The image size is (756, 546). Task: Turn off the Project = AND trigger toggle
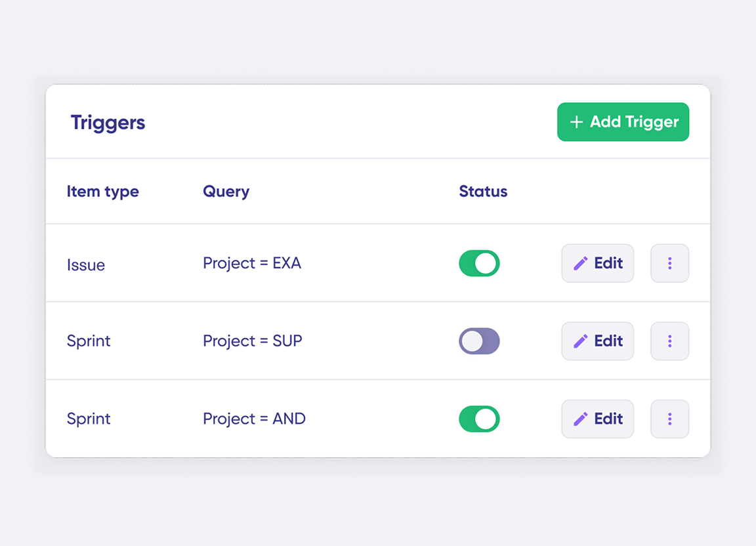pyautogui.click(x=479, y=419)
